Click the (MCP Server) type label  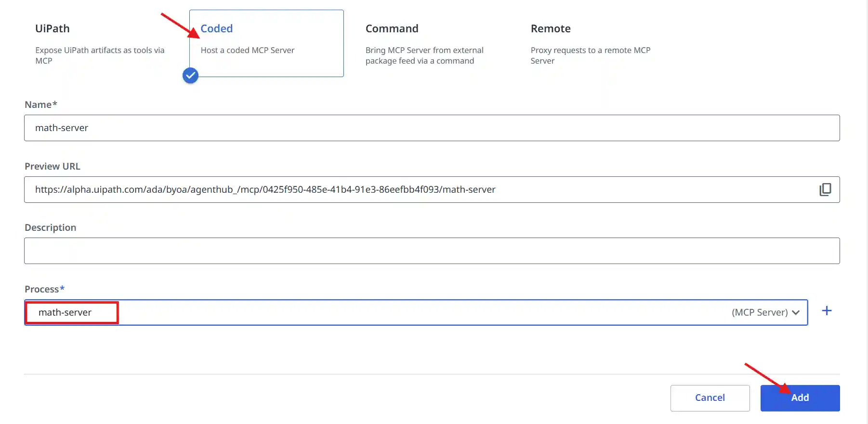point(759,313)
